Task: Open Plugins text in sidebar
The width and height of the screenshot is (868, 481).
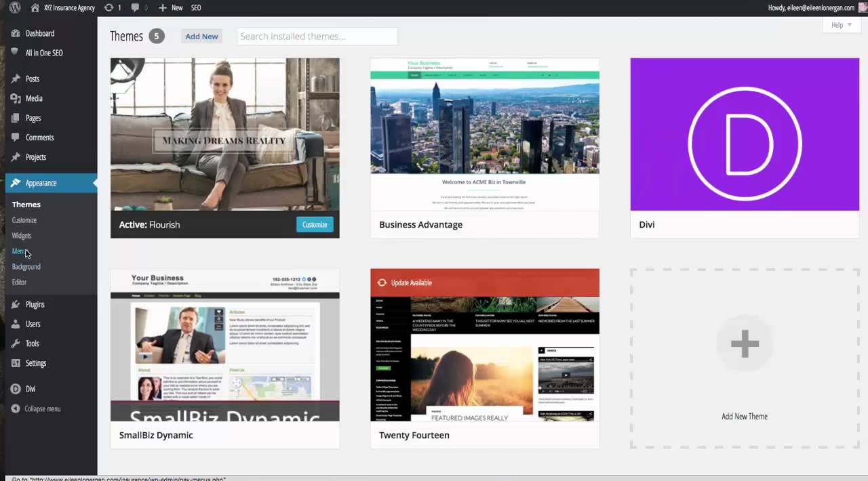Action: (x=35, y=305)
